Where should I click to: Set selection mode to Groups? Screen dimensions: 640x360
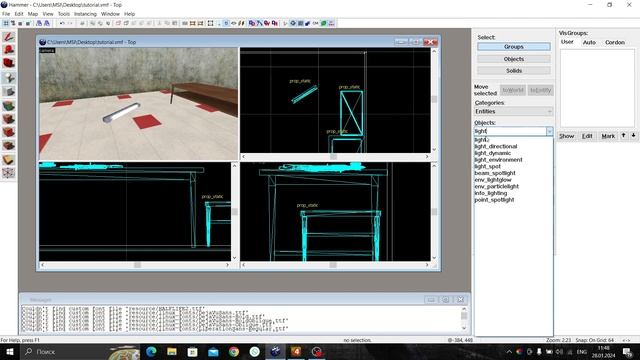pyautogui.click(x=513, y=47)
